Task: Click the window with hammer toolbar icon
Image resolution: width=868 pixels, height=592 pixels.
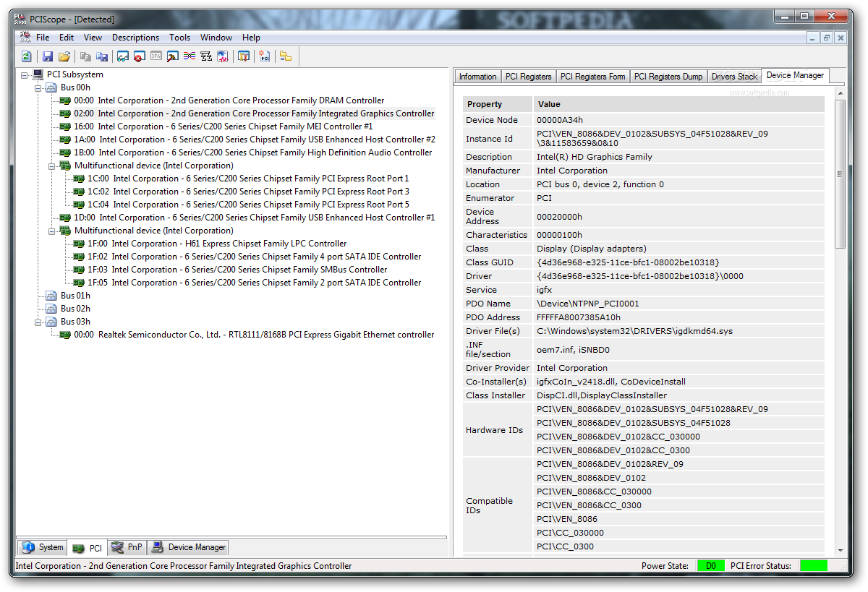Action: tap(172, 56)
